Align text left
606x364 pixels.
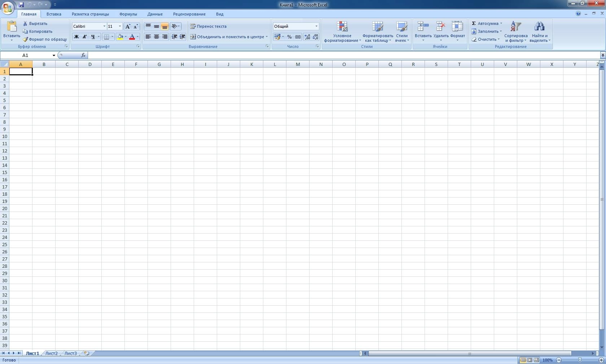(148, 37)
